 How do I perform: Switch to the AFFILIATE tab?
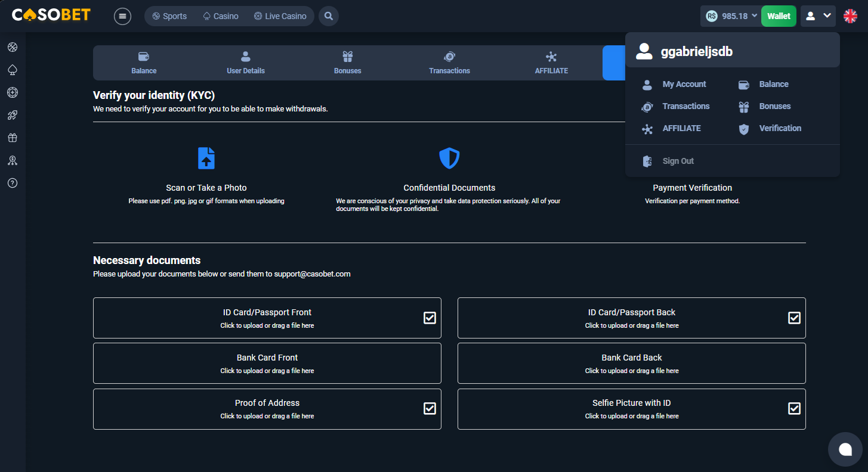tap(551, 63)
